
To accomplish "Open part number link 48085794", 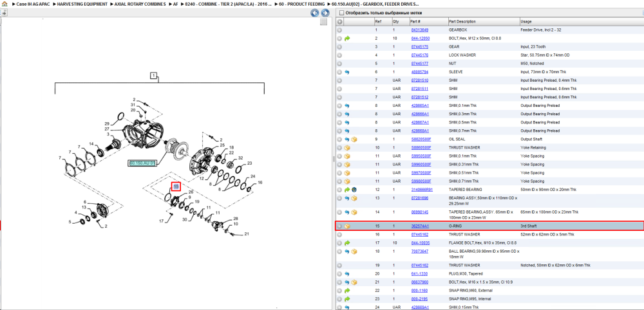I will 420,72.
